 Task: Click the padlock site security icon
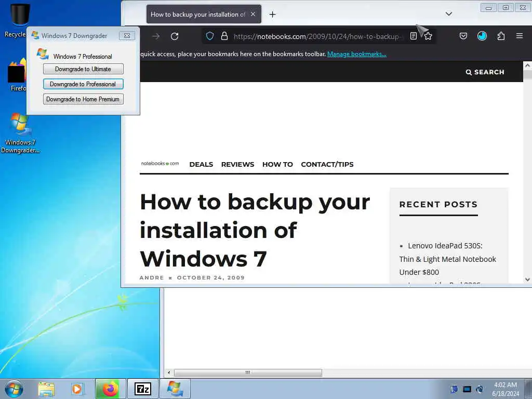(x=224, y=36)
